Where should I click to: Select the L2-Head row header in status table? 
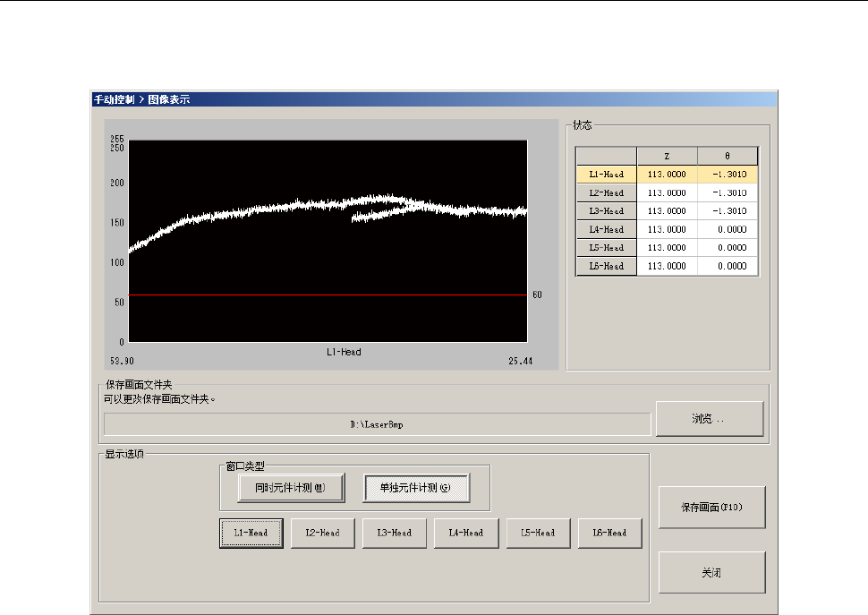point(606,192)
